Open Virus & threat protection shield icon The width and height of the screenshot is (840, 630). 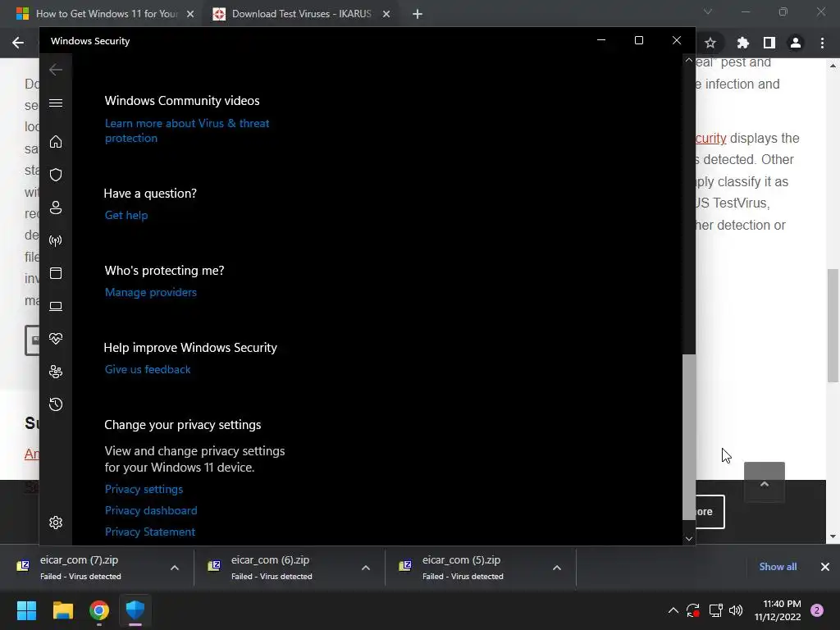(x=56, y=175)
